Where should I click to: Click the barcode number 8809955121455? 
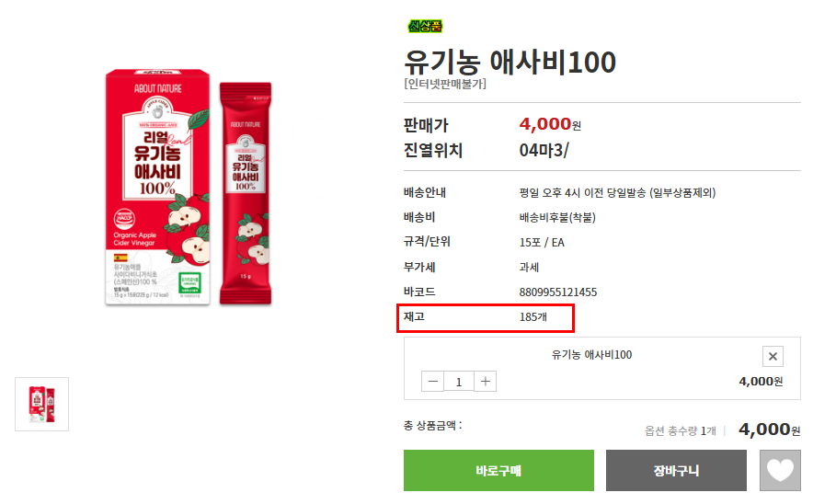(557, 292)
